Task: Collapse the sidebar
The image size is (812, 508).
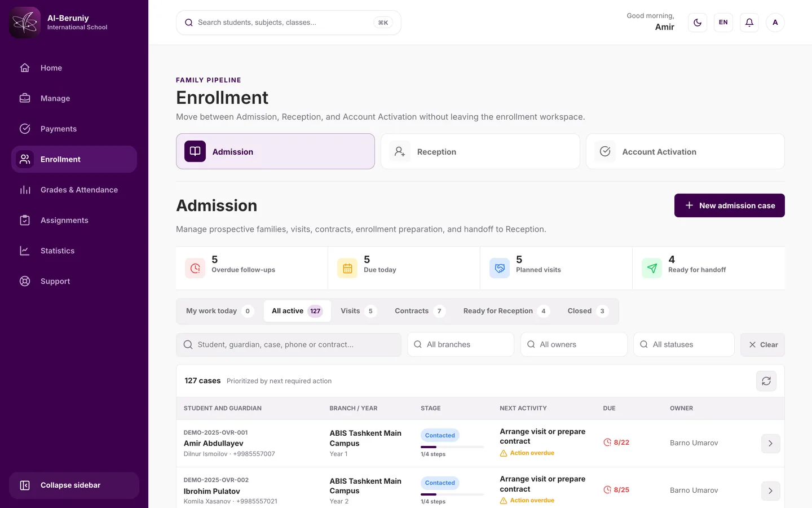Action: pos(74,485)
